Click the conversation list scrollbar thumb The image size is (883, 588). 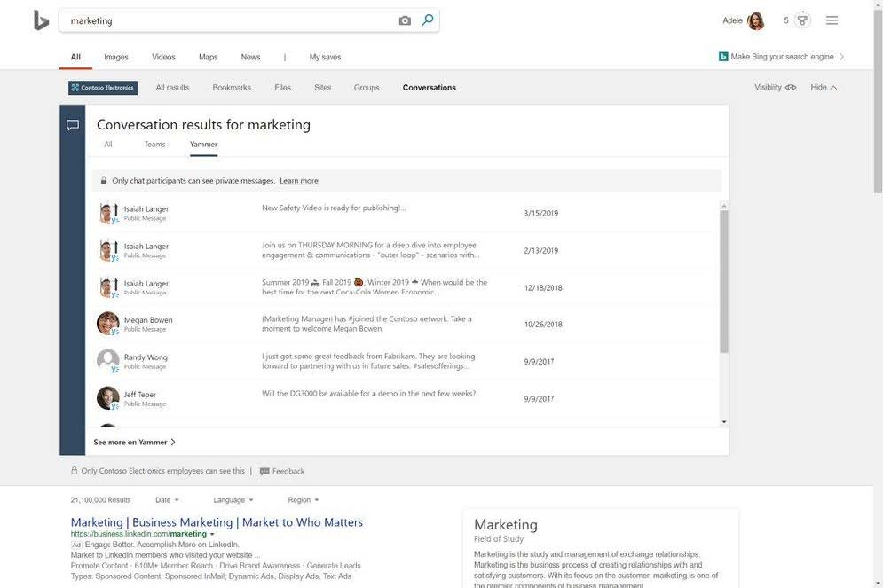(x=723, y=281)
